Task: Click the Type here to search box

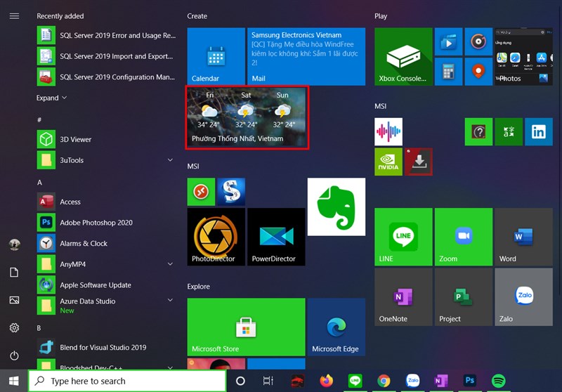Action: point(126,381)
